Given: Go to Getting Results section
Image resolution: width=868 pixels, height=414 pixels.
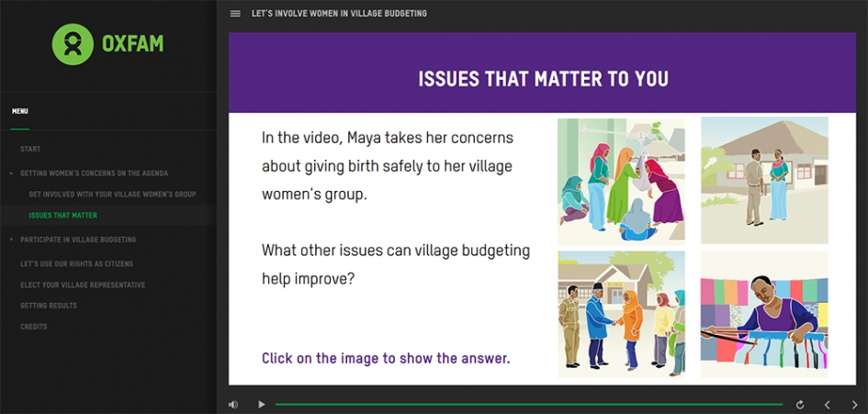Looking at the screenshot, I should pos(49,306).
